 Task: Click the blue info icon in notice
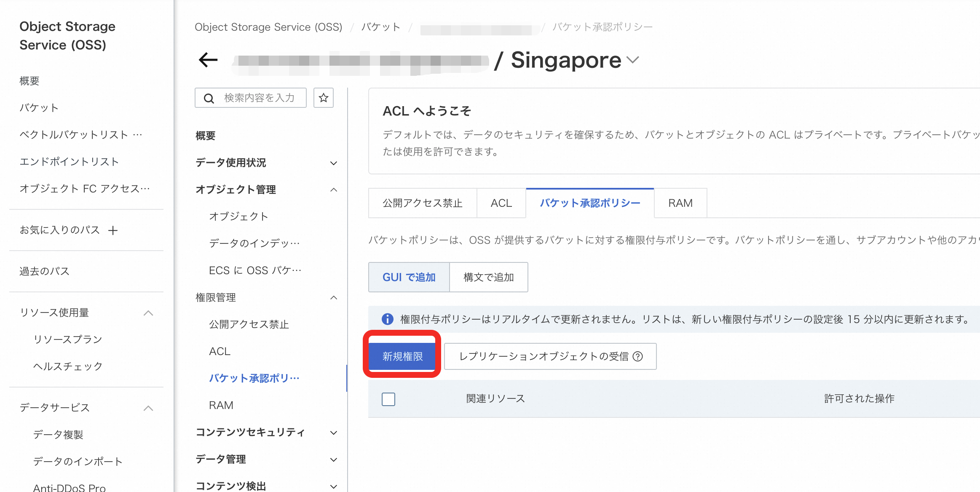tap(387, 319)
